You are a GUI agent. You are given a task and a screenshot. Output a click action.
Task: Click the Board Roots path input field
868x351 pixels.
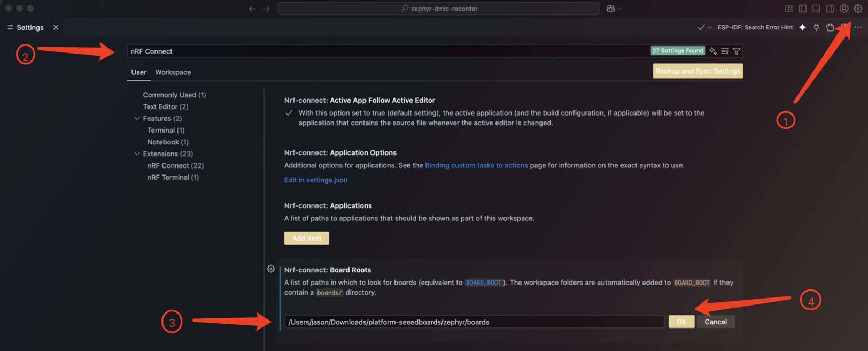coord(474,322)
